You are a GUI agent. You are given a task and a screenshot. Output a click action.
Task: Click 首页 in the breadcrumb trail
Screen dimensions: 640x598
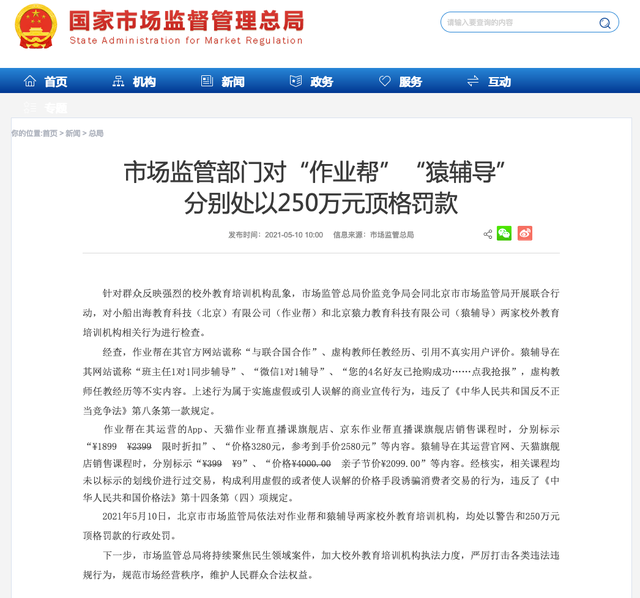pyautogui.click(x=50, y=133)
